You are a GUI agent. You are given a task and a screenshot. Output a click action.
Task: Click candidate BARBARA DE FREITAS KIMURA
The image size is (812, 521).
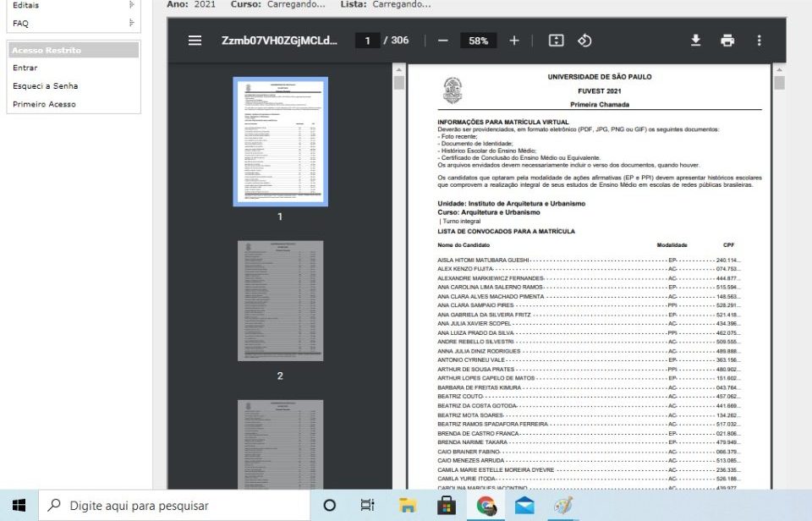(x=479, y=387)
